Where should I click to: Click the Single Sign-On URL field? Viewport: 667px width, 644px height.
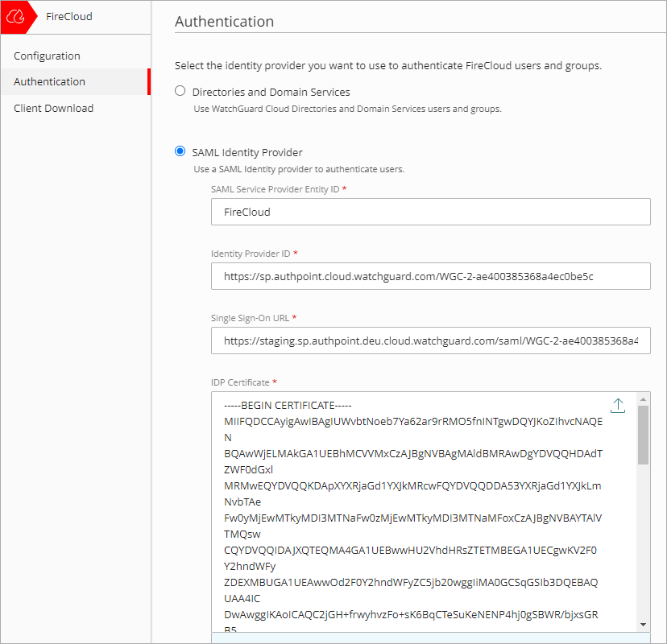tap(430, 341)
